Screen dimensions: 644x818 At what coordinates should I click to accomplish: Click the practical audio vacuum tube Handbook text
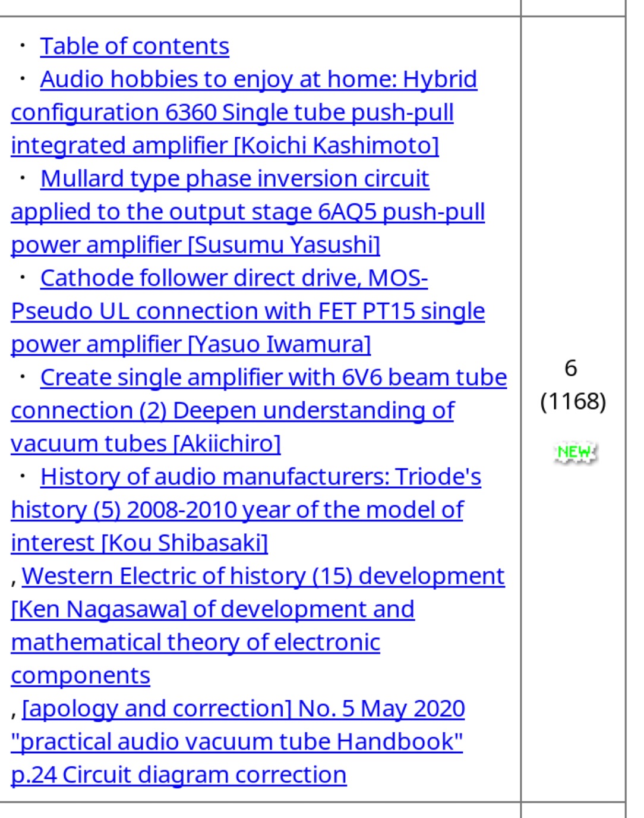coord(236,742)
